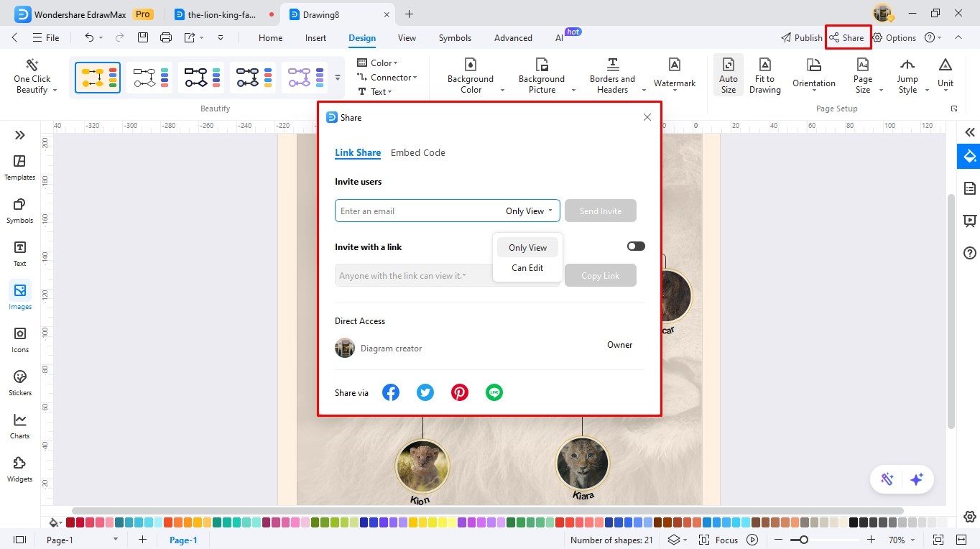Open the Templates sidebar panel
Viewport: 980px width, 549px height.
19,167
